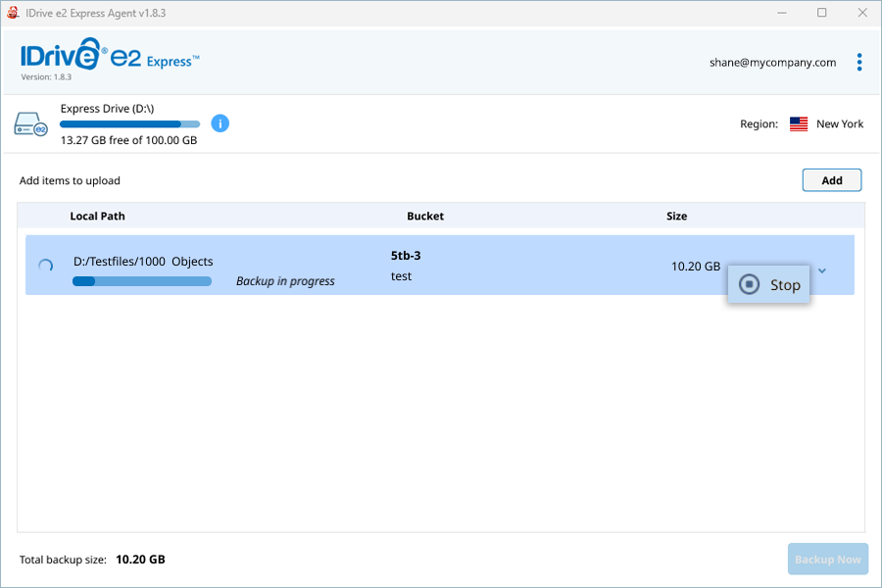This screenshot has width=882, height=588.
Task: Click the '13.27 GB free of 100.00 GB' text
Action: [x=128, y=140]
